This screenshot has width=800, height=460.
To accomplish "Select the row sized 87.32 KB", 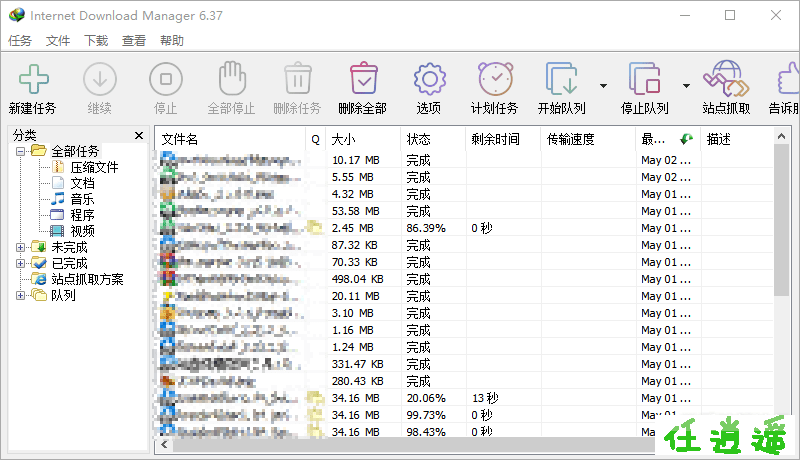I will coord(464,245).
